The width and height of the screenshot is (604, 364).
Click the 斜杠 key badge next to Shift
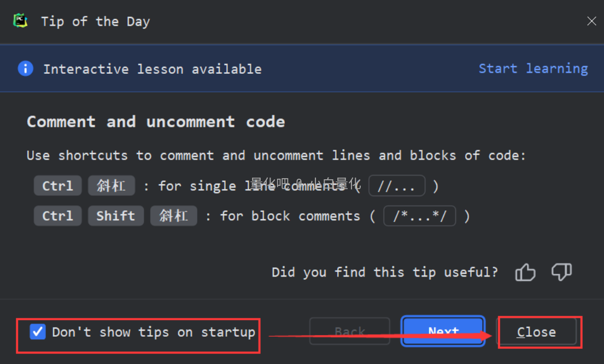point(173,216)
